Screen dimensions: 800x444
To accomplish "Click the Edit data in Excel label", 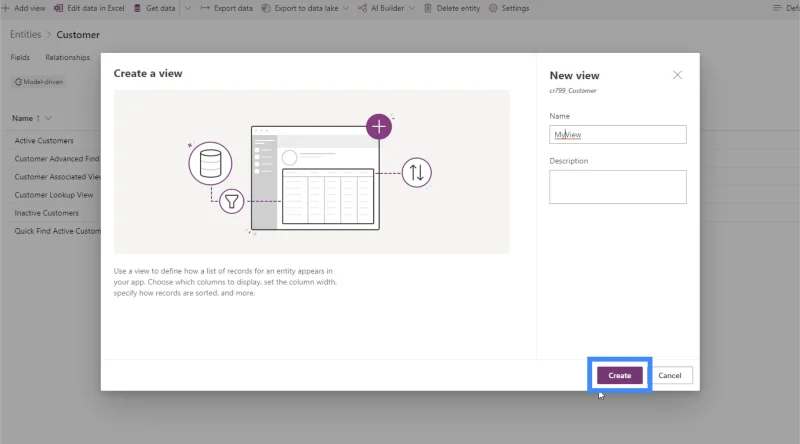I will (96, 8).
